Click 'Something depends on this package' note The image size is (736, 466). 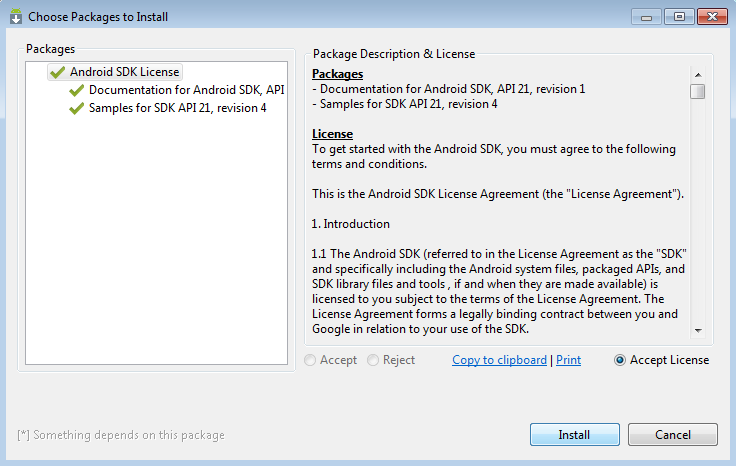pos(121,435)
